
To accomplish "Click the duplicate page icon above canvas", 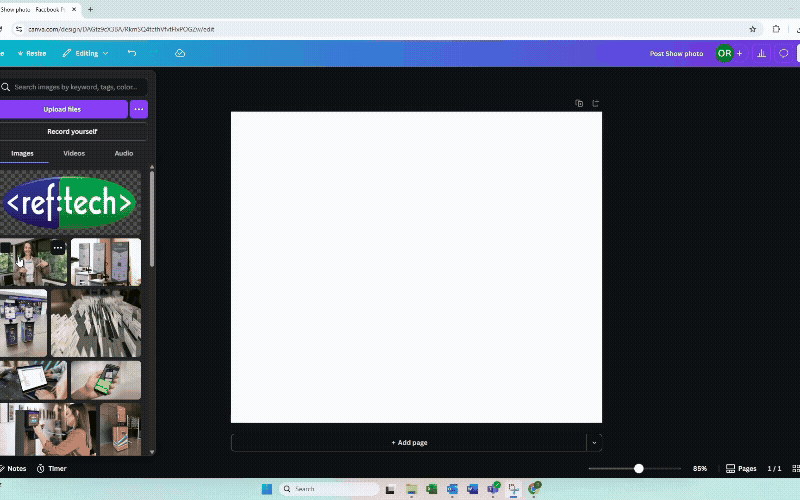I will pyautogui.click(x=579, y=103).
